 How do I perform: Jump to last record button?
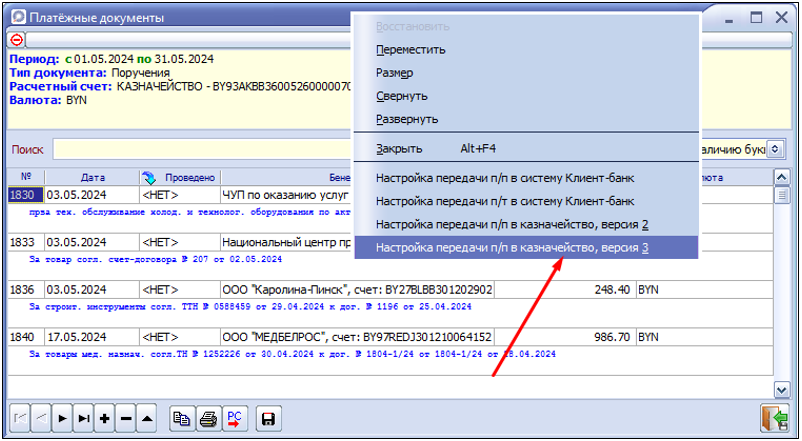84,419
